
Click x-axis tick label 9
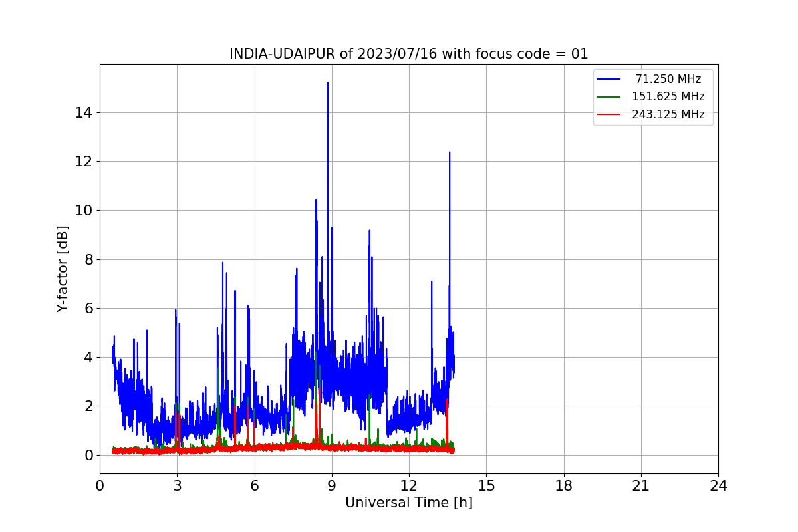(x=332, y=486)
